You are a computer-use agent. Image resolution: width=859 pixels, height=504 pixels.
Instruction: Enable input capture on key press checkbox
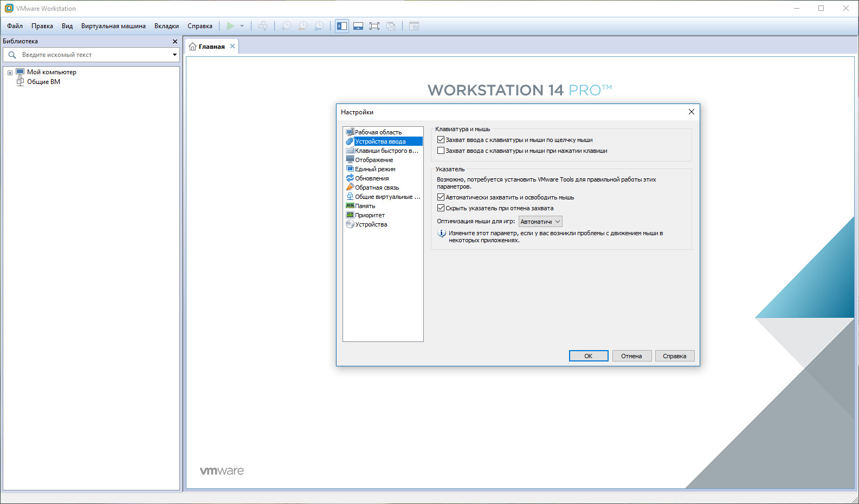click(441, 151)
